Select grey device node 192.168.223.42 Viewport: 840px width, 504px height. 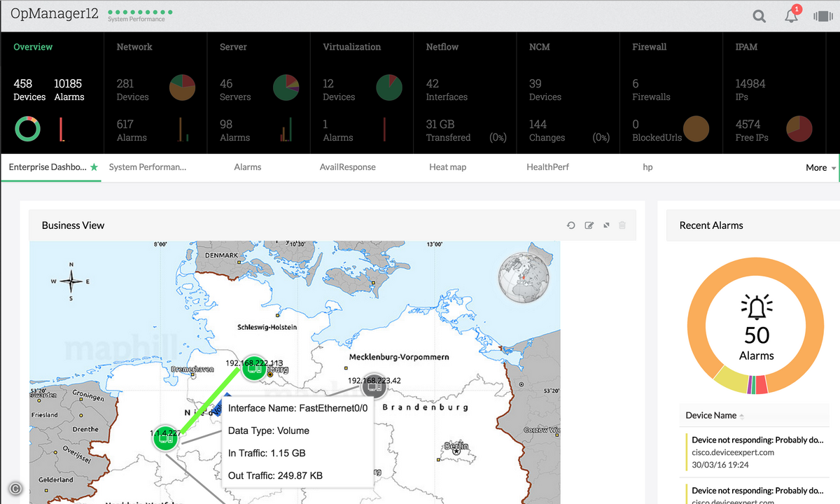tap(374, 386)
